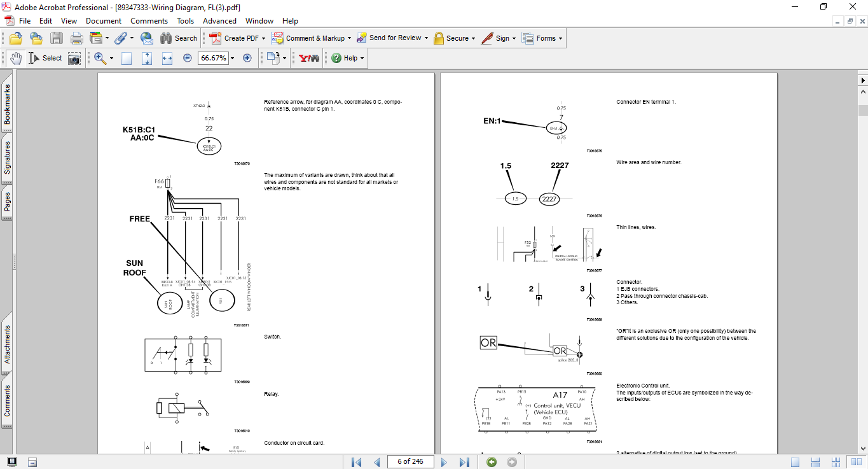Click the Fit Width button
The width and height of the screenshot is (868, 469).
click(x=167, y=58)
